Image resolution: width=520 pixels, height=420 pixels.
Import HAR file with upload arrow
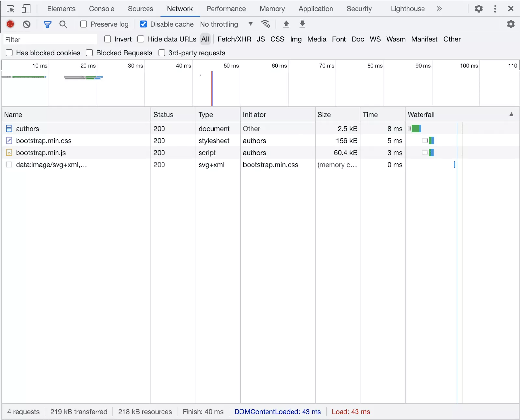286,24
